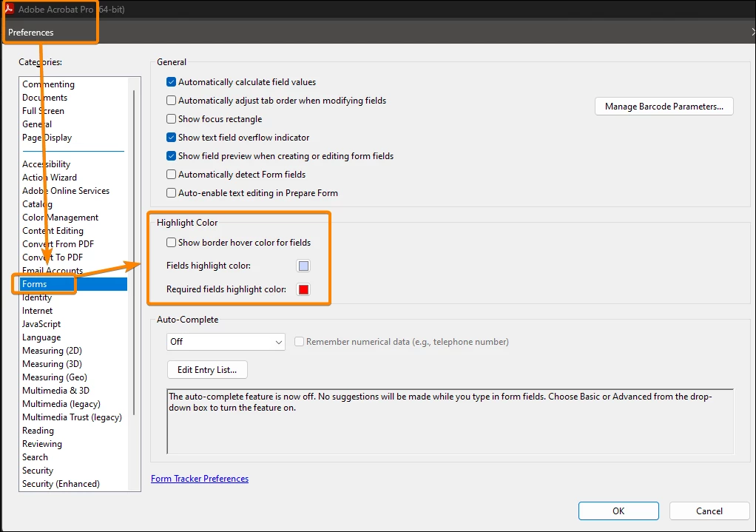
Task: Select Commenting category
Action: pos(48,84)
